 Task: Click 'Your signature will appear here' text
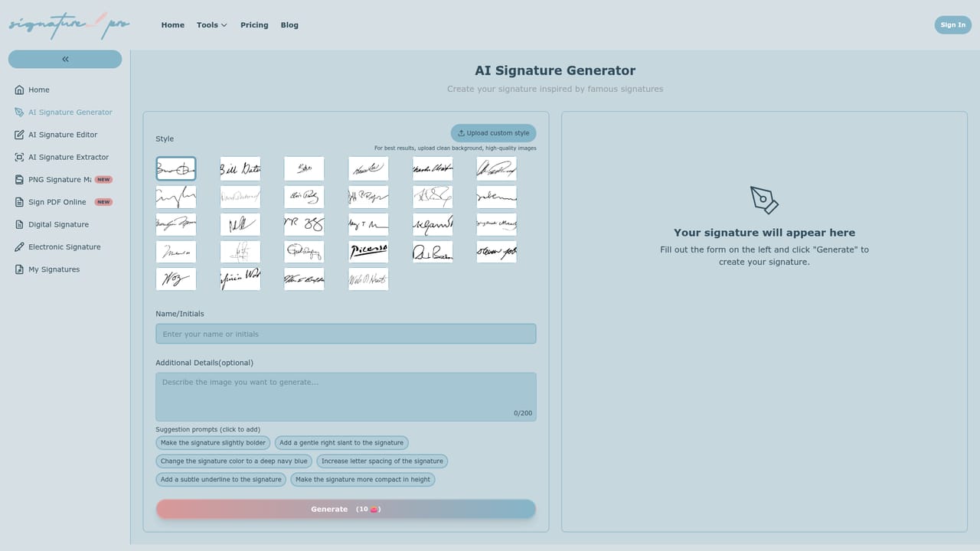[x=764, y=233]
